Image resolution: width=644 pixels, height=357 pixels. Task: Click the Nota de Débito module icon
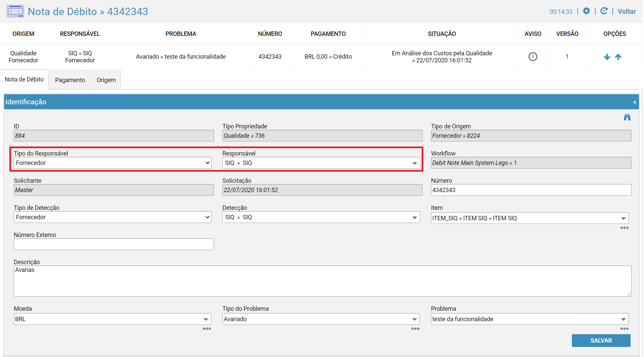(15, 11)
